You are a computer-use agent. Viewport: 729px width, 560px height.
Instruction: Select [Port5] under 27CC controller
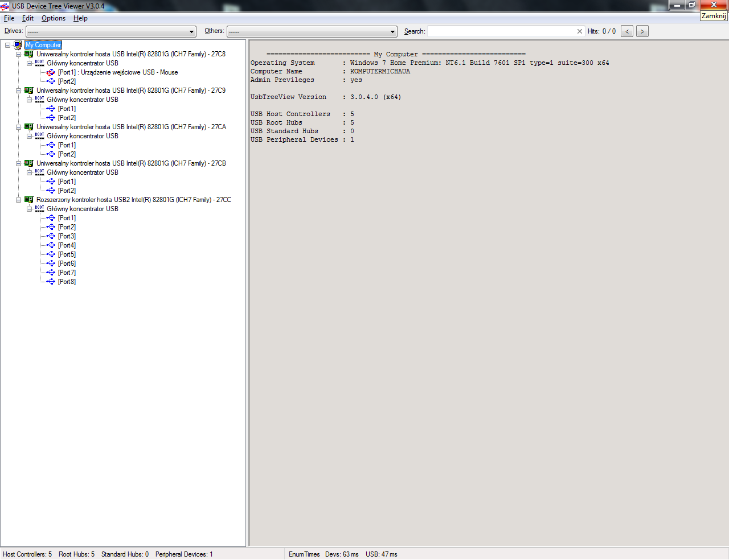coord(67,254)
